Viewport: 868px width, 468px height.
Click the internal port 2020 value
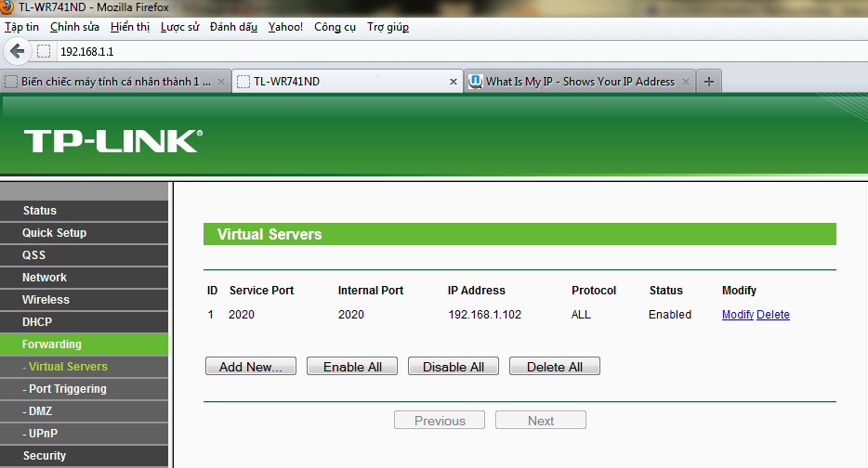point(351,315)
